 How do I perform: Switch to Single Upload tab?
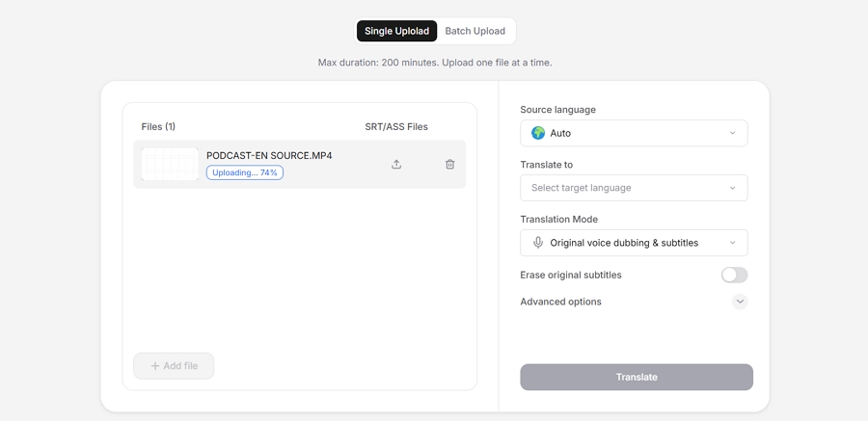coord(397,31)
